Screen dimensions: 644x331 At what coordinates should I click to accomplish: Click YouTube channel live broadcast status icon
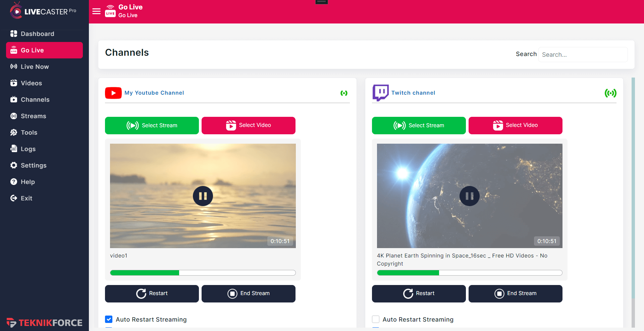tap(344, 93)
